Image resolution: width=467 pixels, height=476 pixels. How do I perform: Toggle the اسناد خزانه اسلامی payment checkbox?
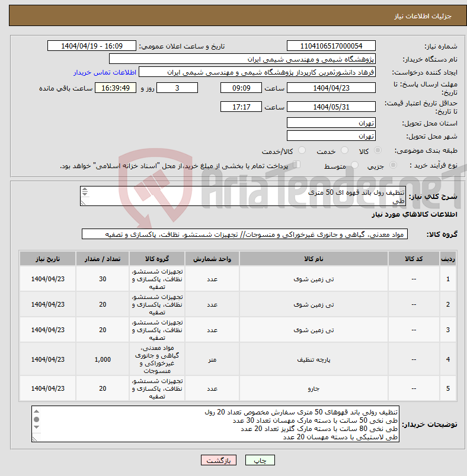click(297, 165)
